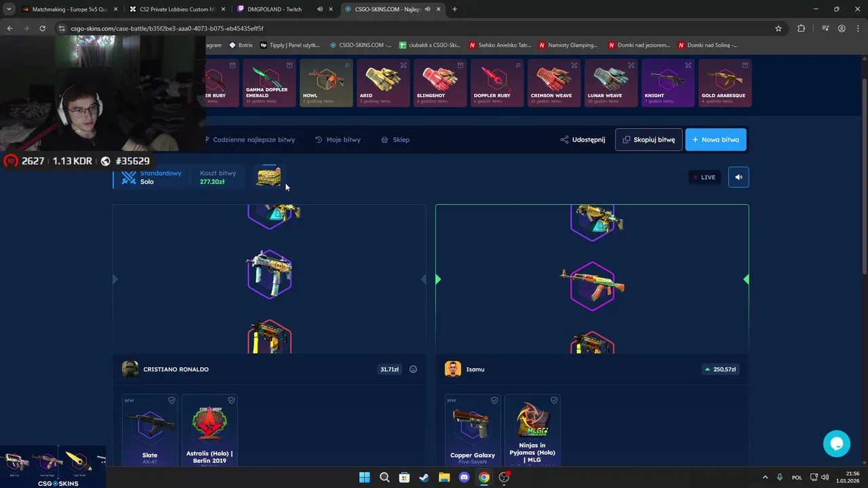Open the gold case icon beside Koszt bitwy
Viewport: 868px width, 488px height.
point(269,177)
